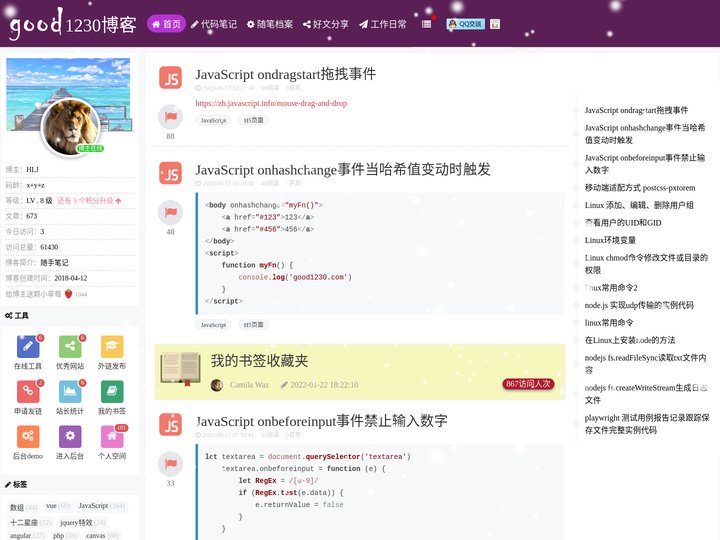Click Camila Waz author avatar
Viewport: 720px width, 540px height.
pyautogui.click(x=217, y=385)
